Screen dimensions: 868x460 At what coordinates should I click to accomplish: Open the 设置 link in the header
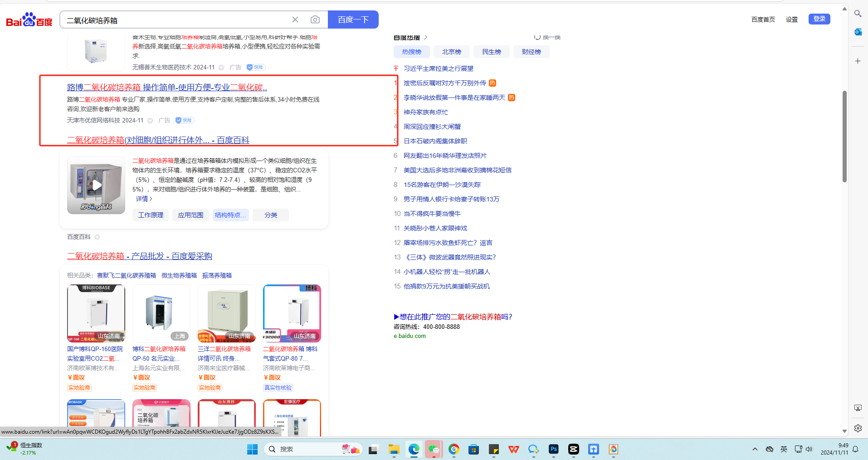pyautogui.click(x=792, y=20)
